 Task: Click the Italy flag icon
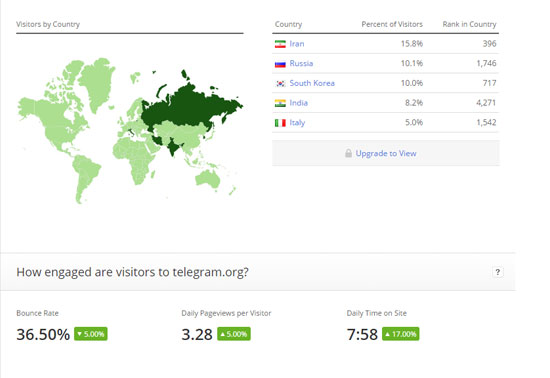(280, 123)
